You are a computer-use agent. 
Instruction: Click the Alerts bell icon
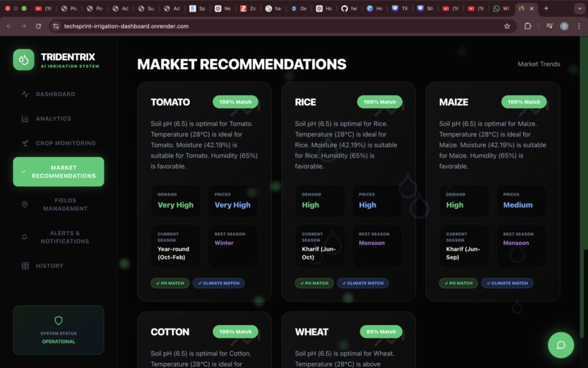tap(24, 237)
